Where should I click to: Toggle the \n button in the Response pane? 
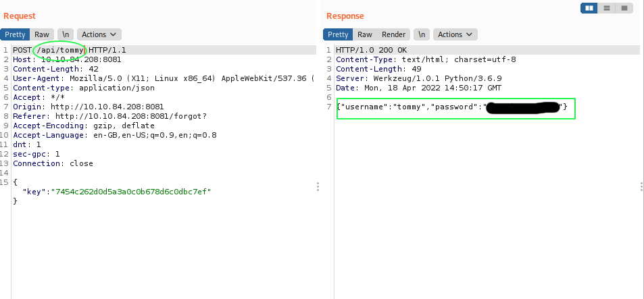422,34
